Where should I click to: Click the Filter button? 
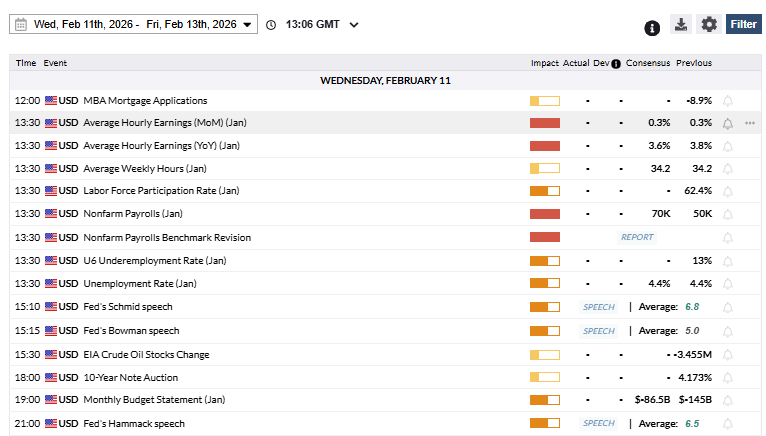click(x=743, y=24)
